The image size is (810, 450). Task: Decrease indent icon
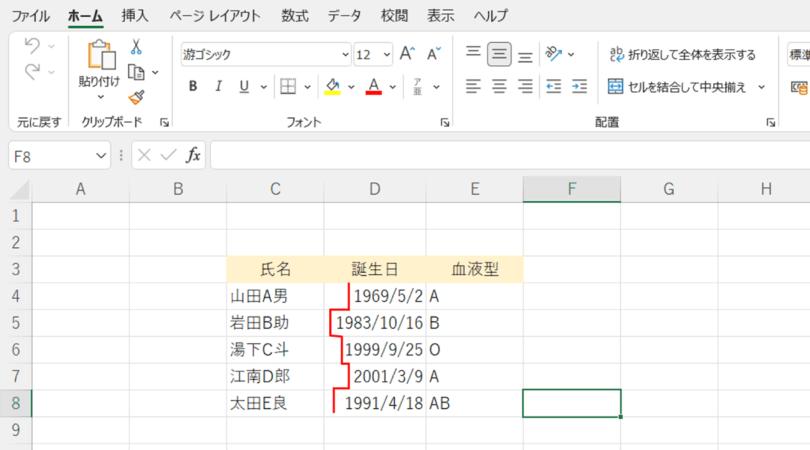point(554,86)
